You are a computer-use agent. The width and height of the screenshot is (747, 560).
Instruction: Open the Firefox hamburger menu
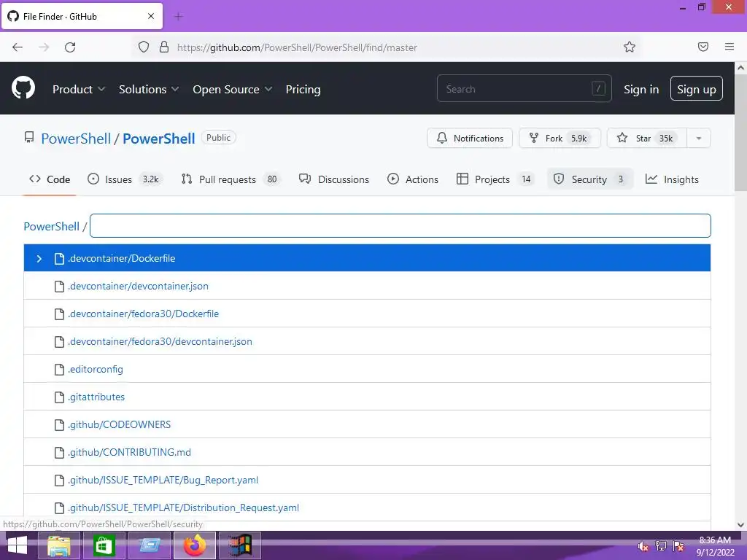pos(729,47)
